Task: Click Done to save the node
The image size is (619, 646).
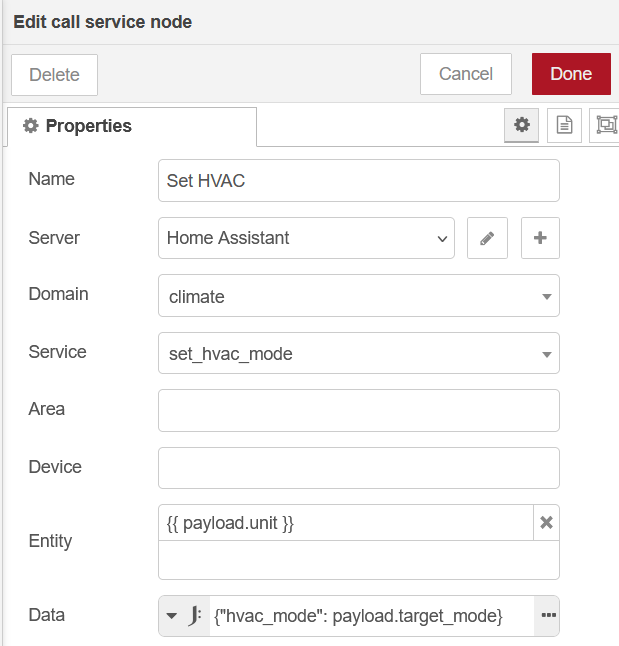Action: click(x=570, y=74)
